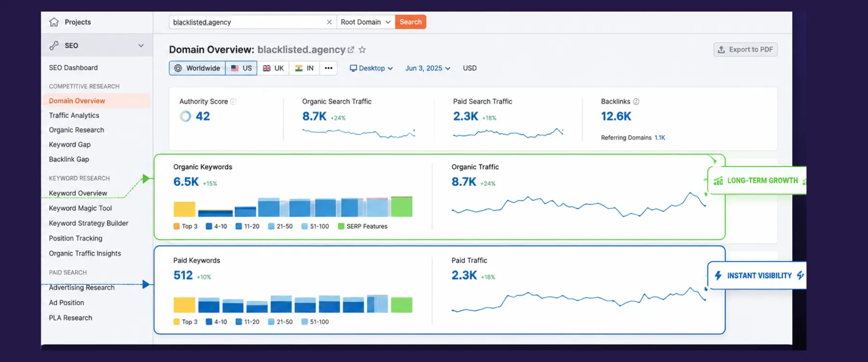This screenshot has height=362, width=868.
Task: Switch to the US database tab
Action: 241,68
